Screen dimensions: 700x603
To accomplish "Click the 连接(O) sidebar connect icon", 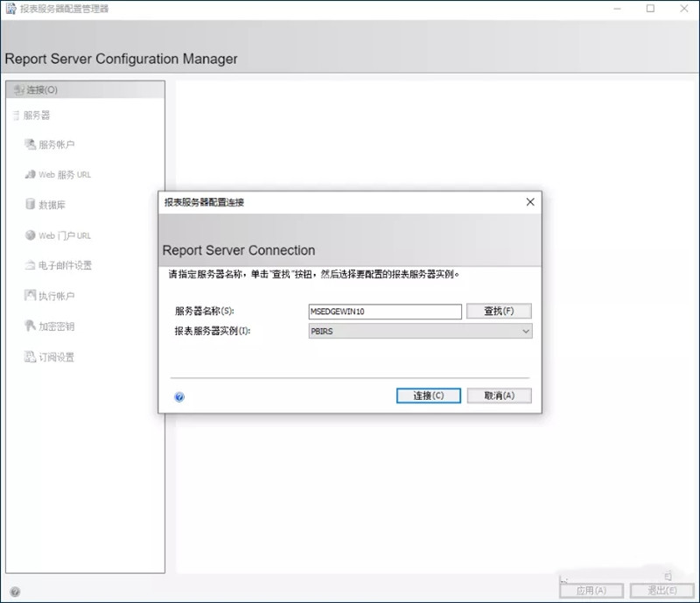I will (x=18, y=90).
